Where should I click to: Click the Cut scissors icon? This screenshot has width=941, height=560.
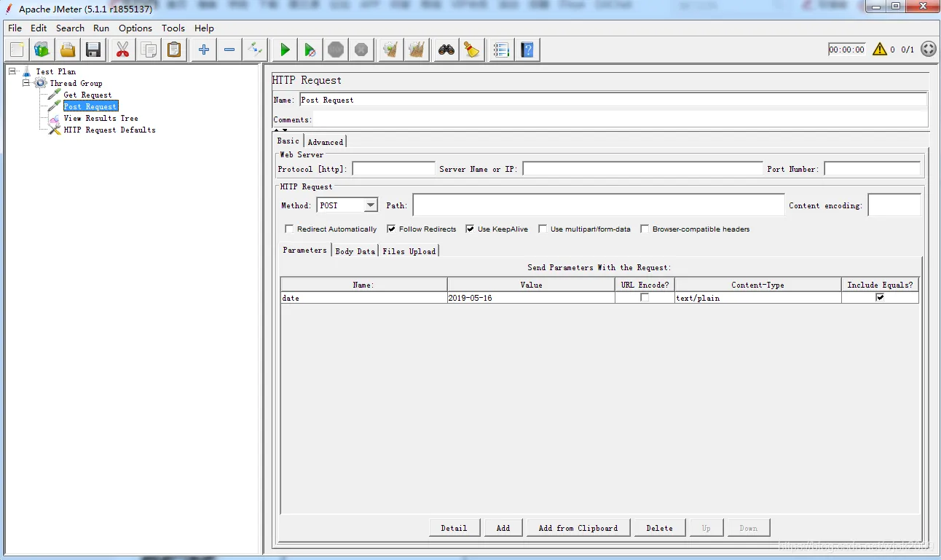pyautogui.click(x=122, y=50)
